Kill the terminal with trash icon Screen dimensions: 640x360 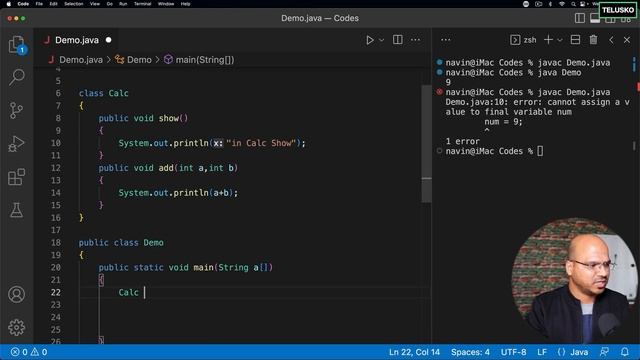click(x=593, y=40)
